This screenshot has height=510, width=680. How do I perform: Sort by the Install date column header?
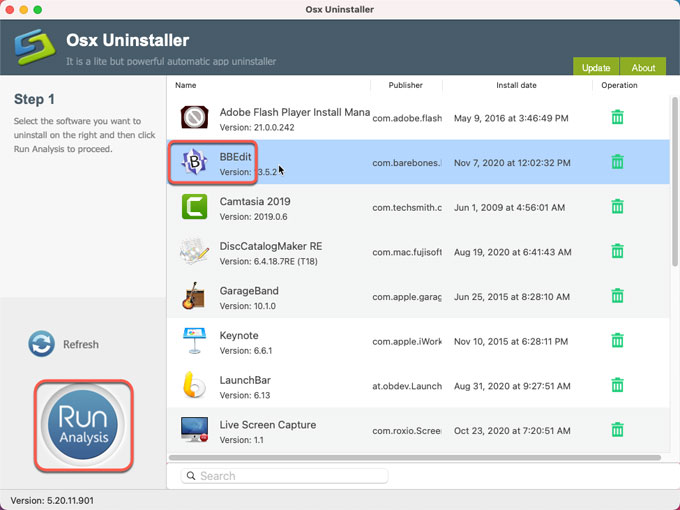516,85
